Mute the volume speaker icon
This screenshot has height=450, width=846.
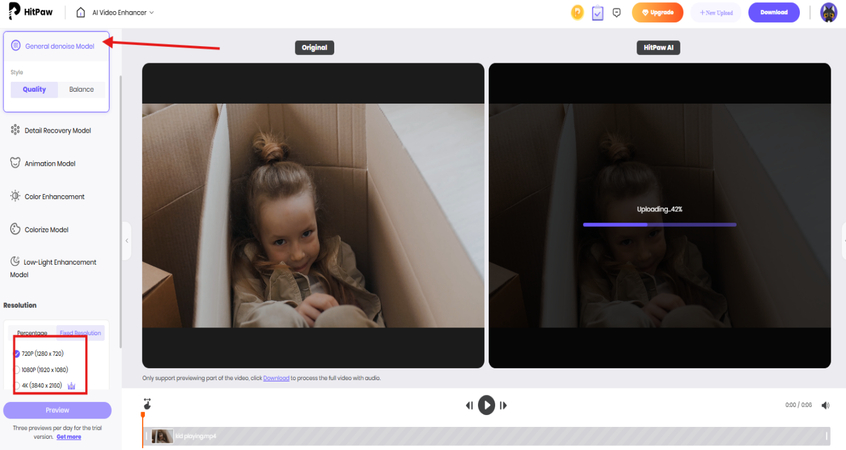coord(825,405)
